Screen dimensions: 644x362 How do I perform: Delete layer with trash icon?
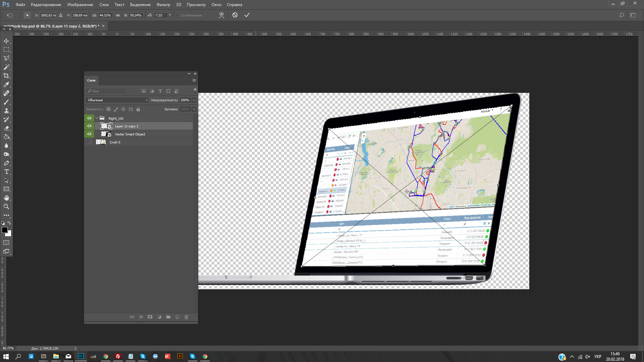click(x=186, y=317)
